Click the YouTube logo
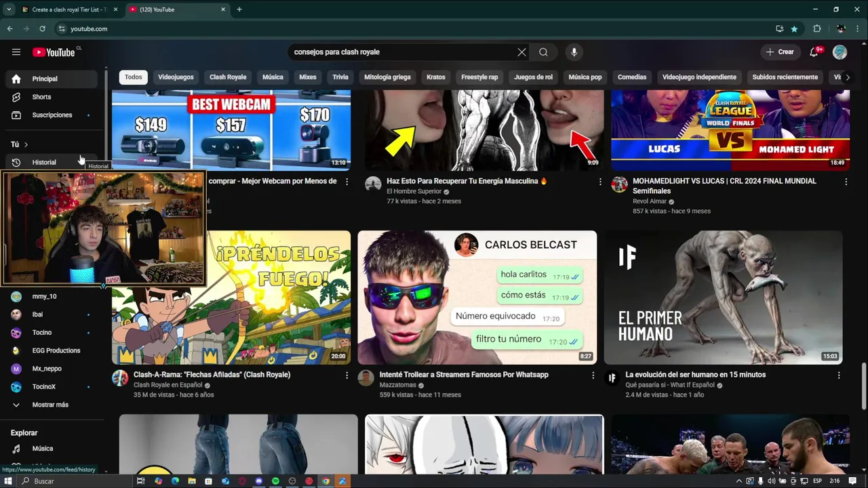 pyautogui.click(x=54, y=52)
